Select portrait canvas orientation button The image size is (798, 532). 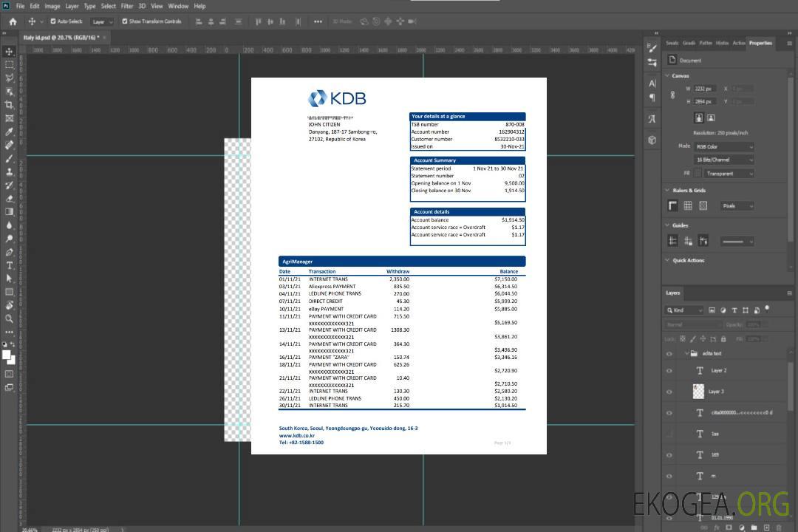click(x=699, y=118)
